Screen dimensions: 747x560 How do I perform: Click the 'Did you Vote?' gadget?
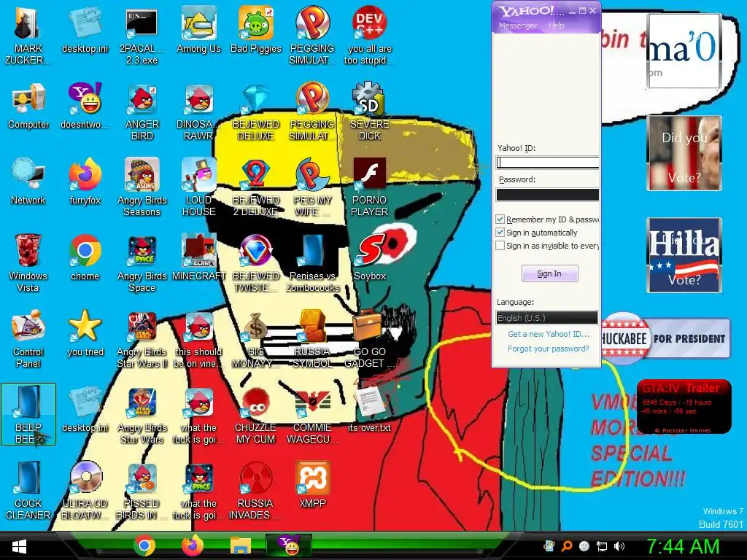[x=684, y=153]
